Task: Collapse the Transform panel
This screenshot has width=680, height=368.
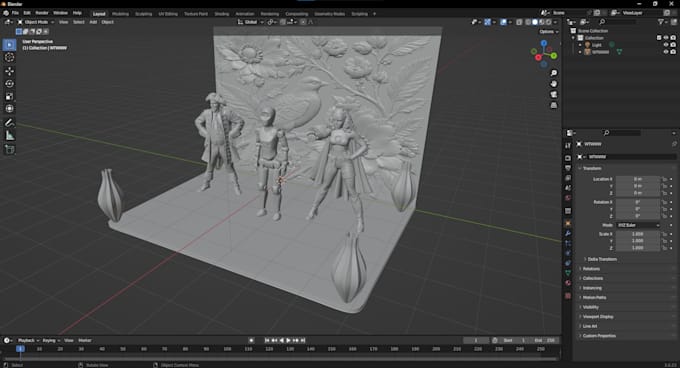Action: 592,168
